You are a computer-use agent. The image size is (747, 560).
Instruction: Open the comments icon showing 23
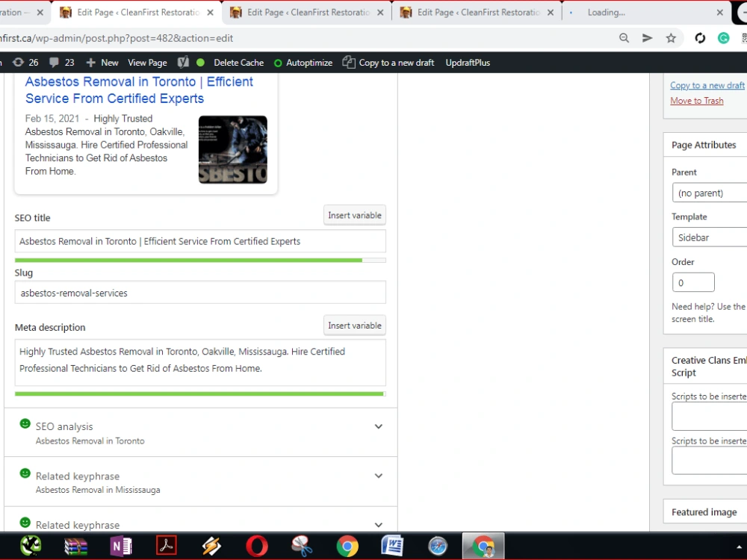click(x=62, y=63)
